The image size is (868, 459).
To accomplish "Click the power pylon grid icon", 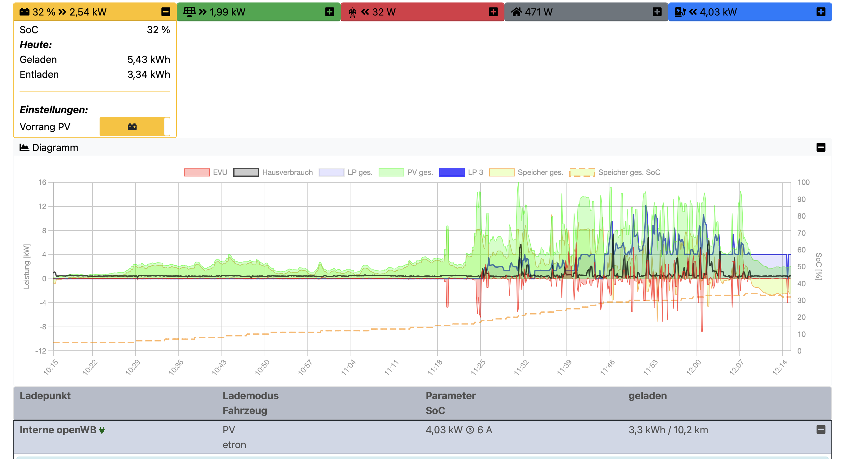I will coord(352,12).
